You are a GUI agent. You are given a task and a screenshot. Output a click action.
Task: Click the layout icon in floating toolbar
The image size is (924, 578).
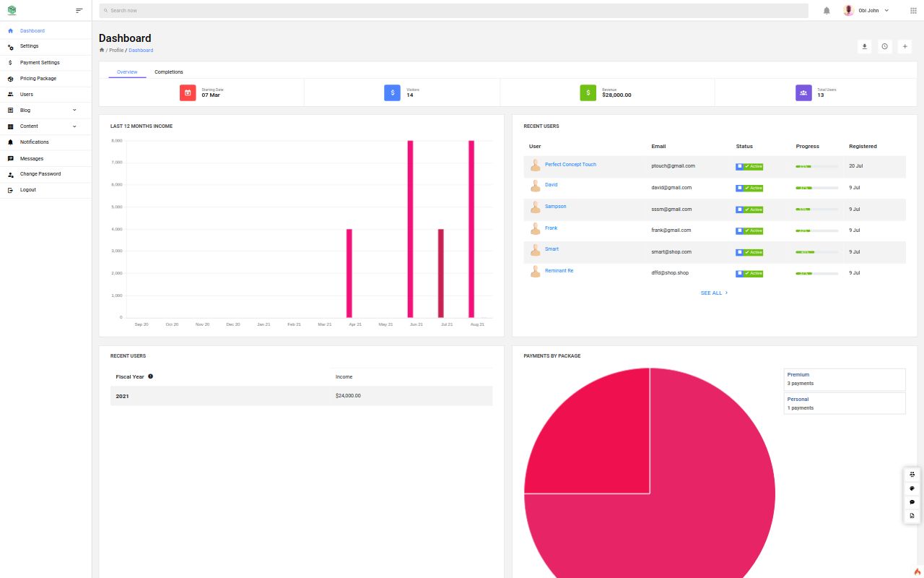[x=912, y=475]
